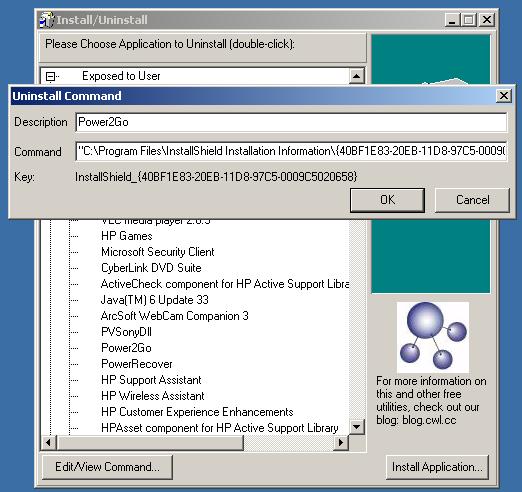Click the vertical scrollbar down arrow

tap(357, 427)
